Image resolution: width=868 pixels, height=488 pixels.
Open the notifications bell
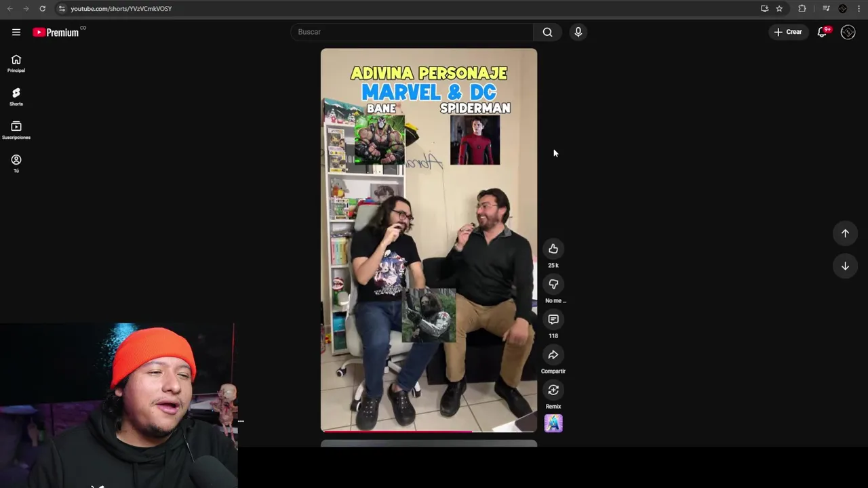click(823, 32)
